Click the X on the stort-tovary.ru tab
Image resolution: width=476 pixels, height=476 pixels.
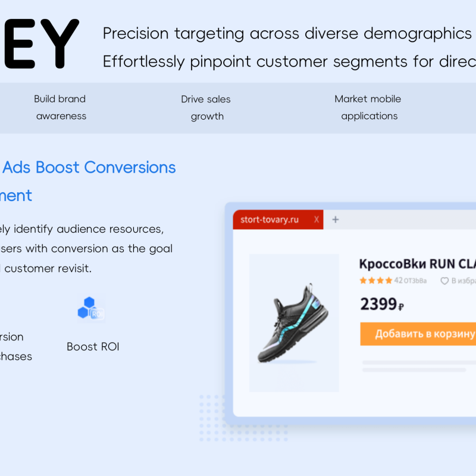pos(318,219)
